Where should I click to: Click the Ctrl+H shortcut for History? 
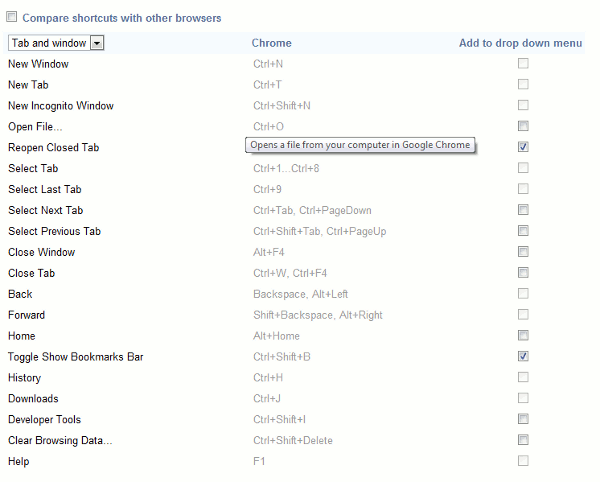268,378
